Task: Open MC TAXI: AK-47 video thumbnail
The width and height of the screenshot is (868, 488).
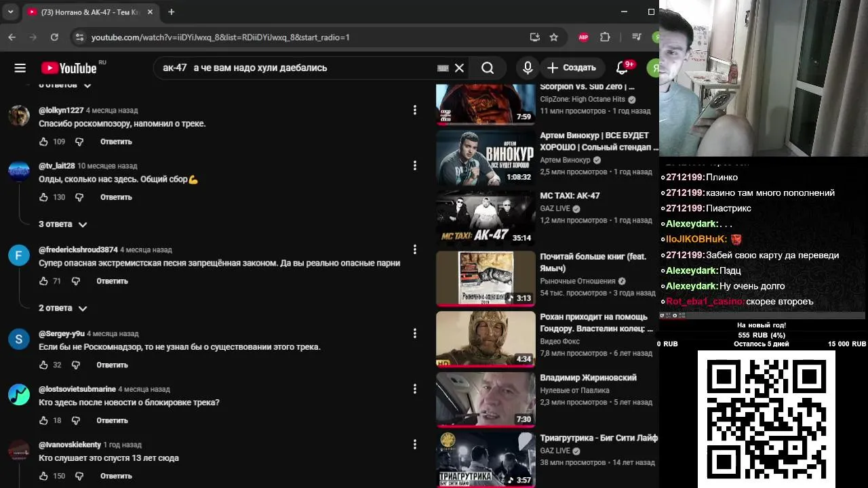Action: 485,218
